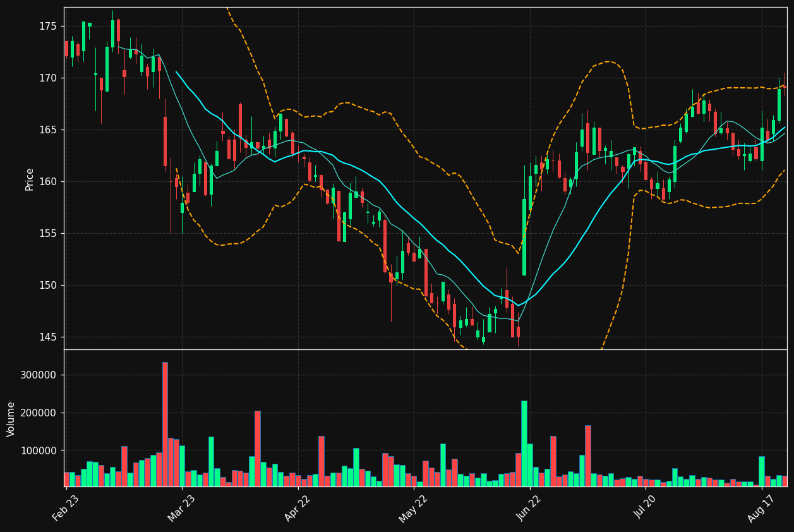
Task: Select the 160 price tick label
Action: 47,181
